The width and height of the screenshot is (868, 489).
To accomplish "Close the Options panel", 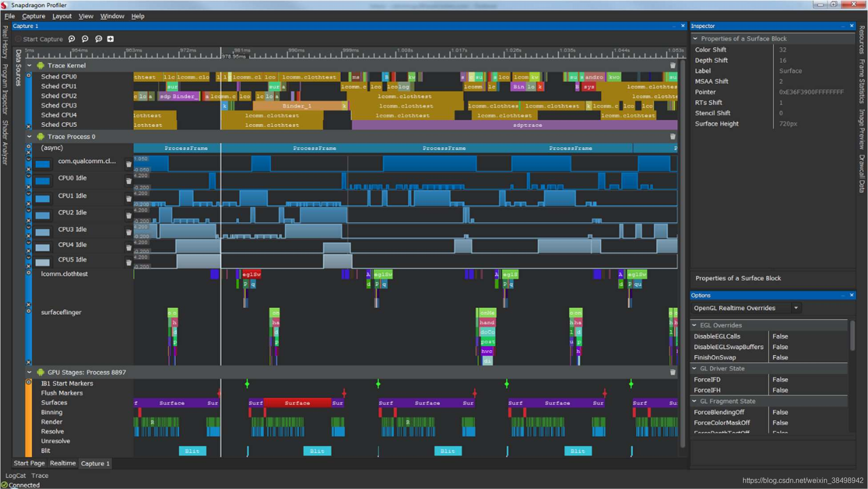I will pyautogui.click(x=852, y=295).
